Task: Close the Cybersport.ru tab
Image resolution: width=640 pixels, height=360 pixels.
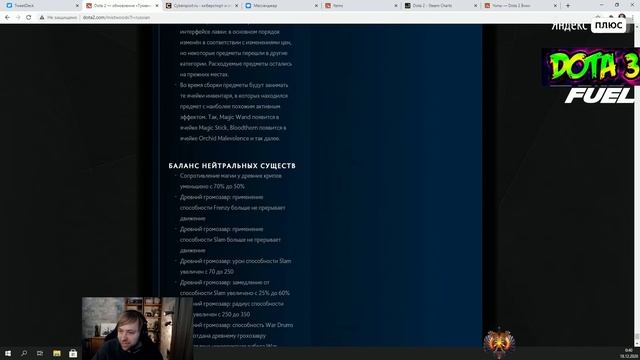Action: click(236, 6)
